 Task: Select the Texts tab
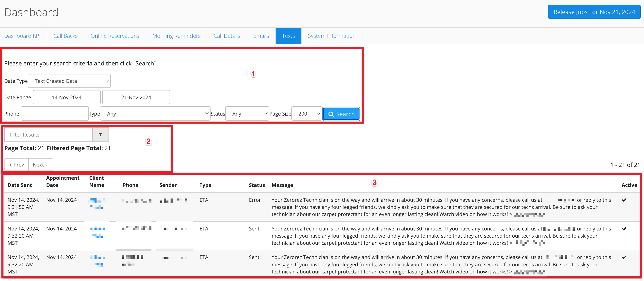(x=288, y=36)
